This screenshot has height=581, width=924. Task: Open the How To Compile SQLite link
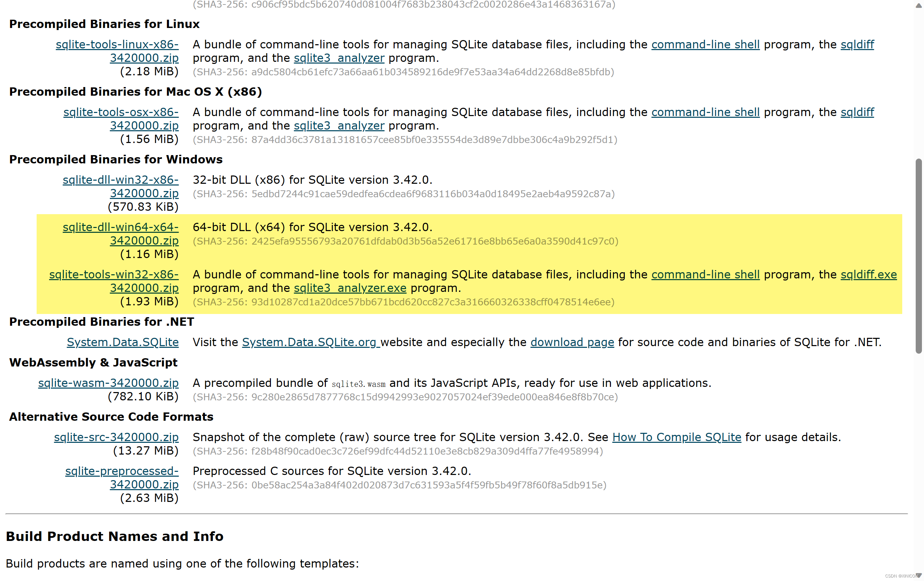(x=676, y=437)
